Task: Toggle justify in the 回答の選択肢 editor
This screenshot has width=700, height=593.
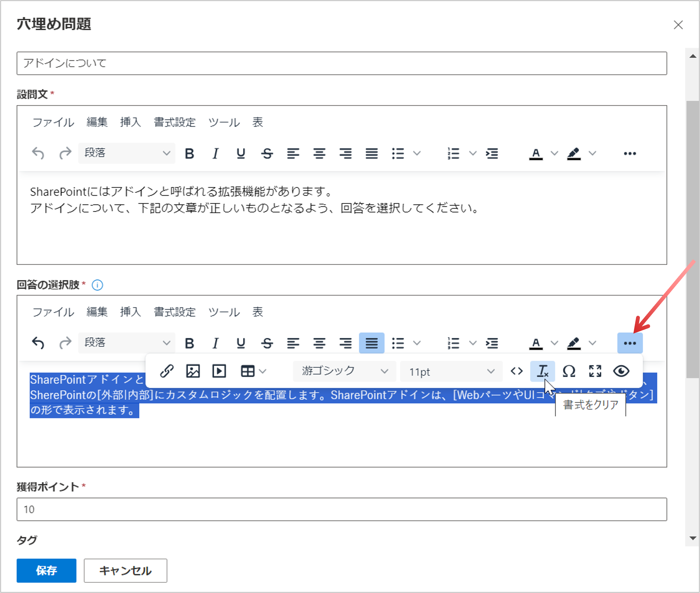Action: pos(371,343)
